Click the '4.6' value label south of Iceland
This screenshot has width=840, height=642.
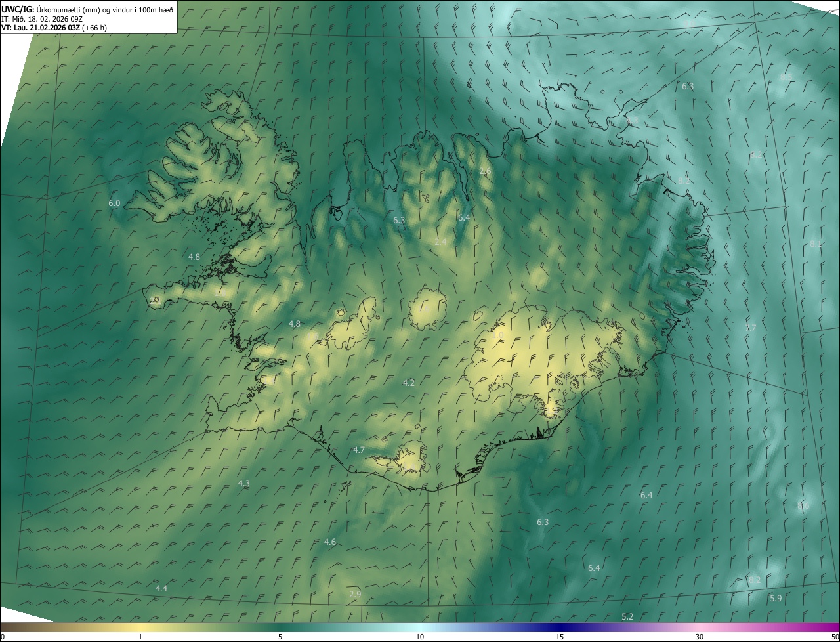click(330, 542)
